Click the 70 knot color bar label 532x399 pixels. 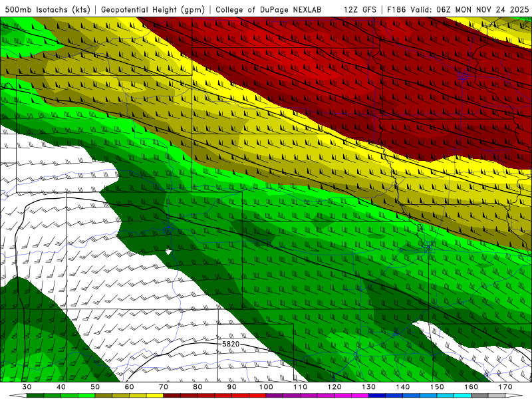coord(164,387)
